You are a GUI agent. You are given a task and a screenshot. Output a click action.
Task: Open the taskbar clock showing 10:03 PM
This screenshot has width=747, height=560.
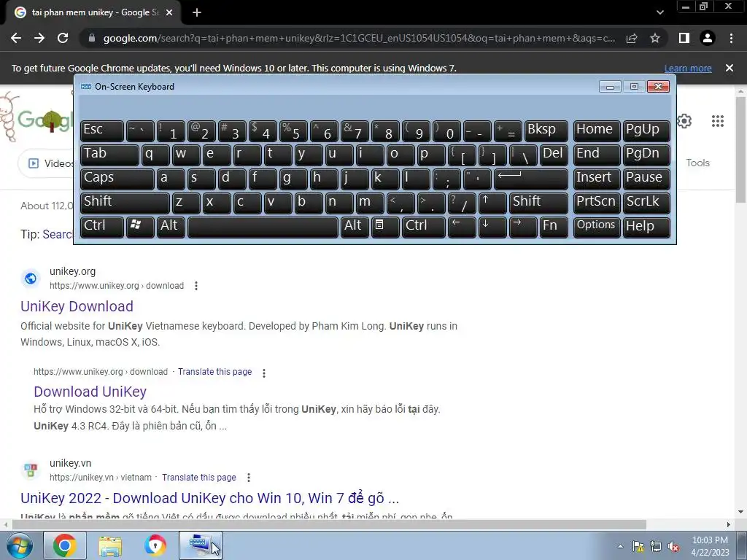pos(710,546)
